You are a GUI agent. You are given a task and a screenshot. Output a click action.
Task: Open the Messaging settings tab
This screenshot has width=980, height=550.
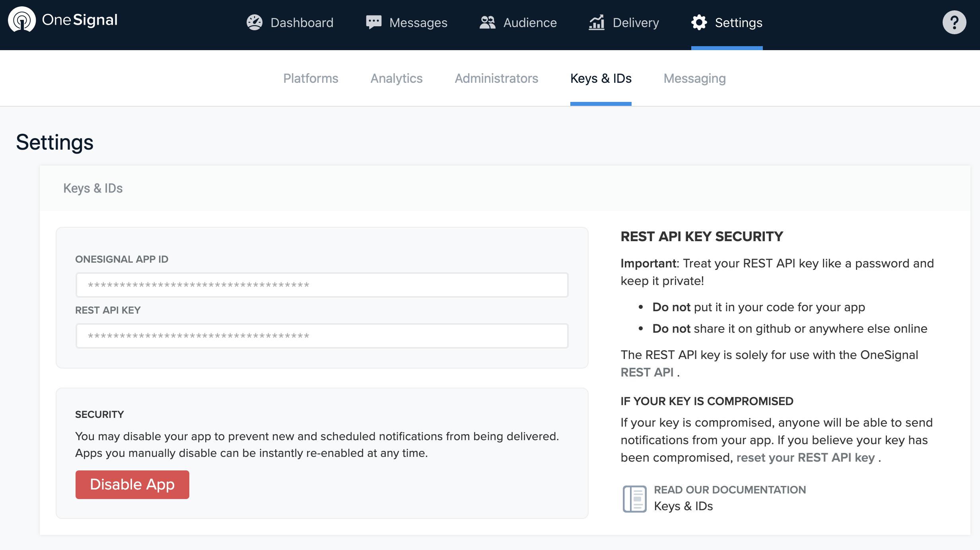coord(694,78)
